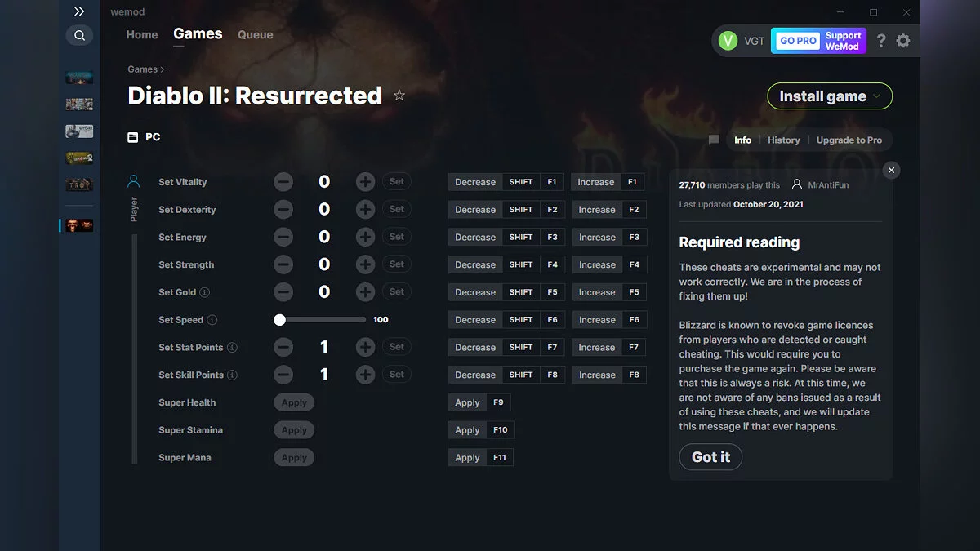
Task: Switch to the Queue tab
Action: (255, 34)
